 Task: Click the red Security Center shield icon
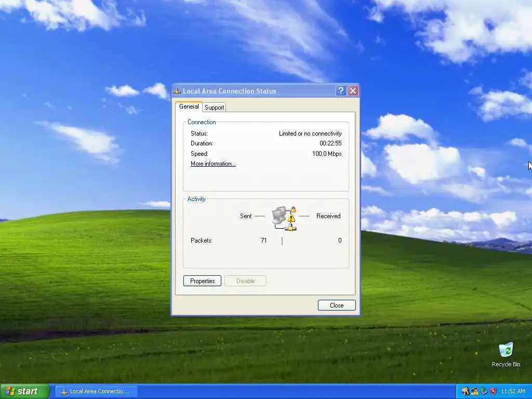coord(493,391)
